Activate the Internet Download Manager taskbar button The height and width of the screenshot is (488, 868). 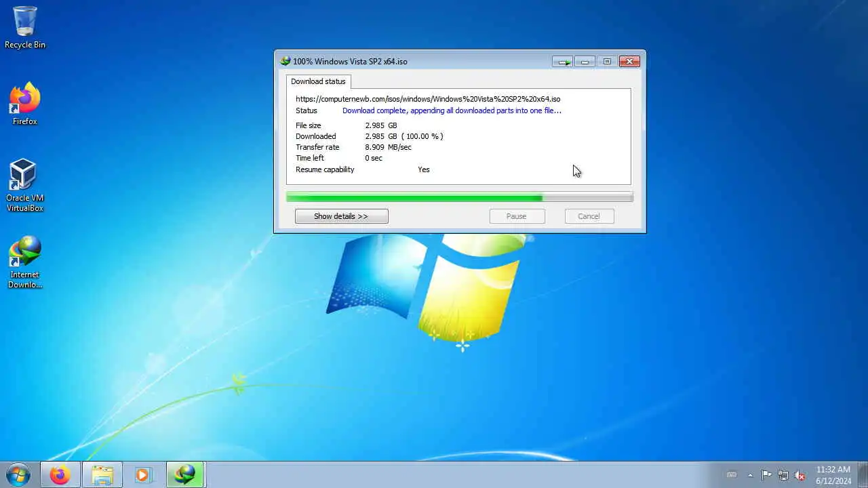coord(185,474)
